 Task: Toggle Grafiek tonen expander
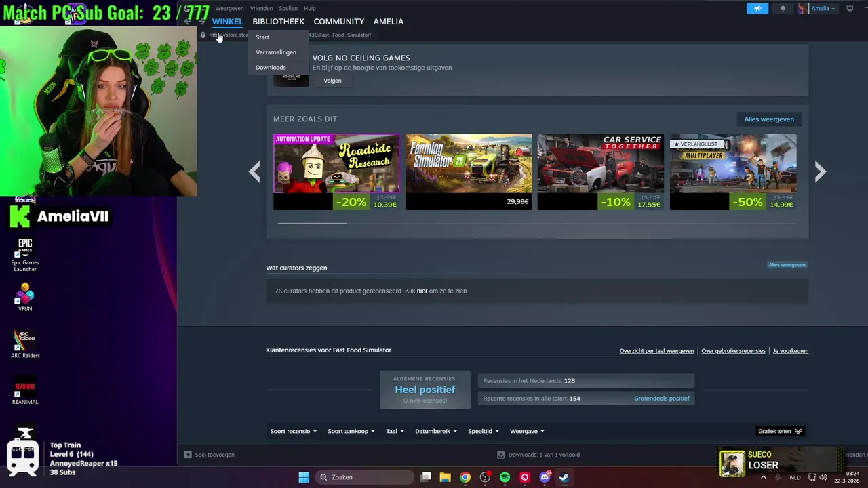click(x=780, y=432)
